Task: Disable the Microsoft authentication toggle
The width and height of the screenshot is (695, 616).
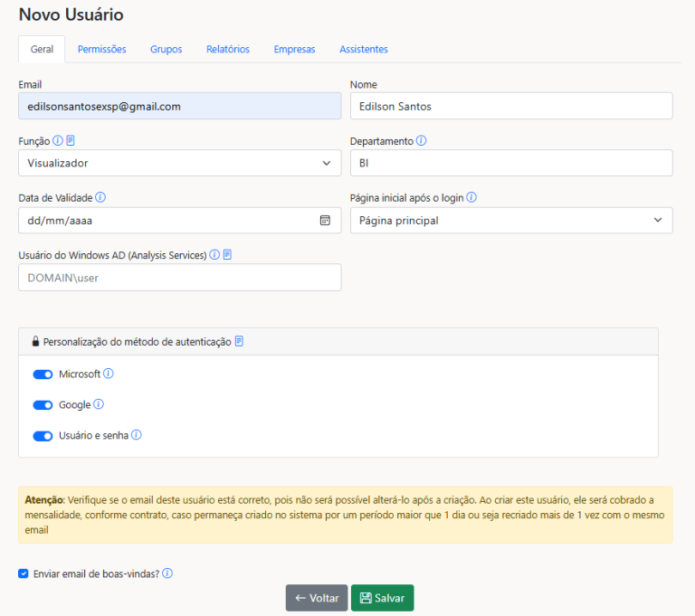Action: [43, 374]
